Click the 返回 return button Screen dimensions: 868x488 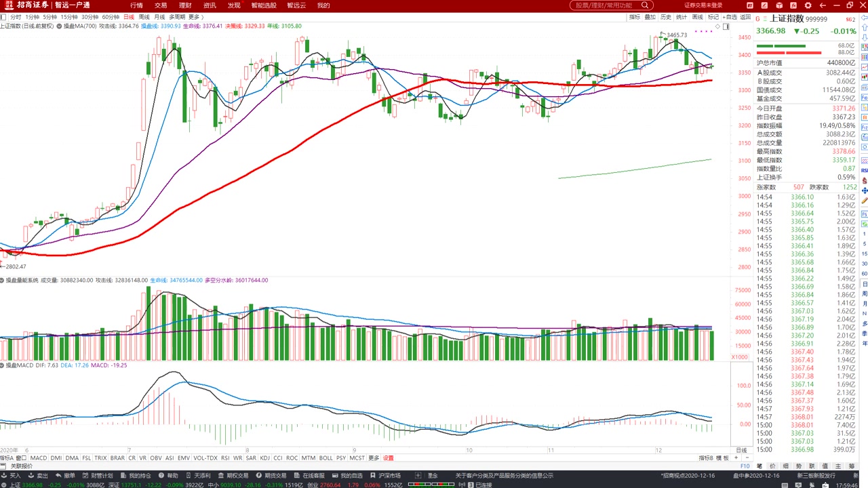tap(745, 17)
